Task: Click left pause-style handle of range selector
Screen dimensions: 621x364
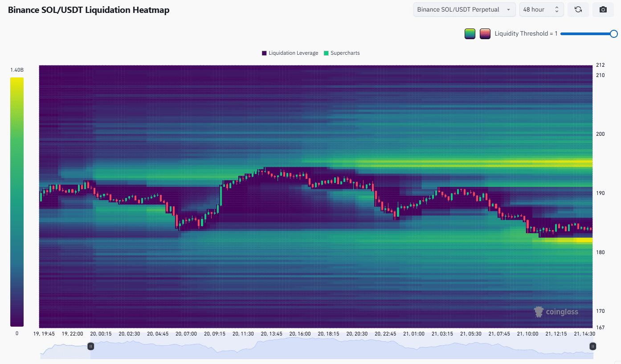Action: coord(90,346)
